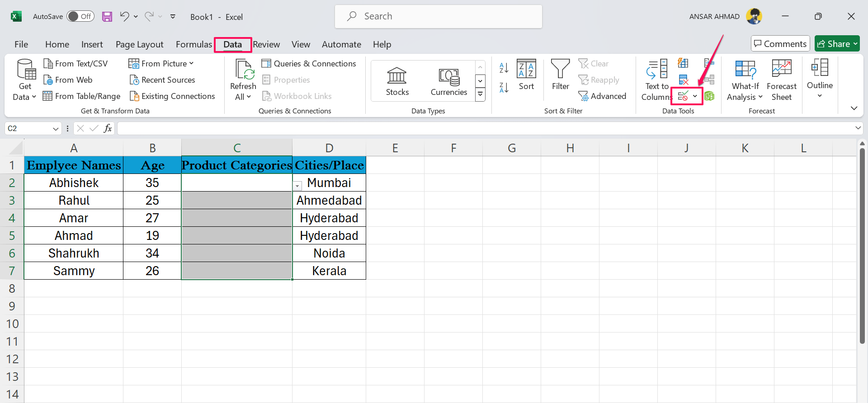Click the Select All corner triangle
868x403 pixels.
coord(16,148)
